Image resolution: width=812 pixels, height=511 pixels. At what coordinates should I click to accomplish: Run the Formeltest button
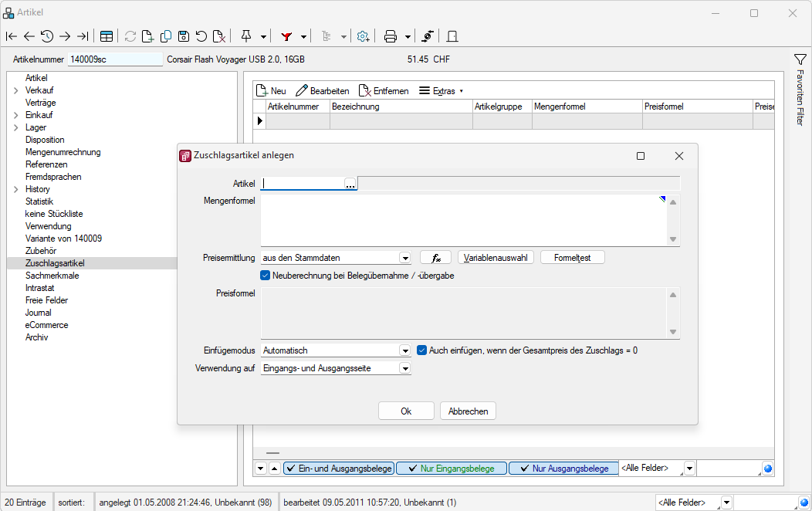point(572,258)
